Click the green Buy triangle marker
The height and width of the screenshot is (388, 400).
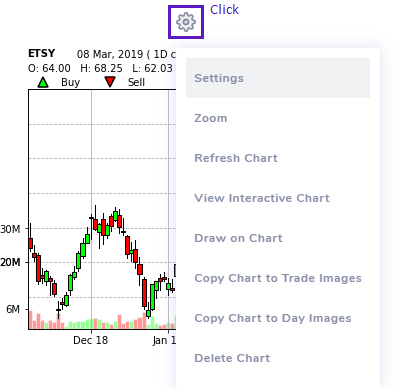point(43,82)
